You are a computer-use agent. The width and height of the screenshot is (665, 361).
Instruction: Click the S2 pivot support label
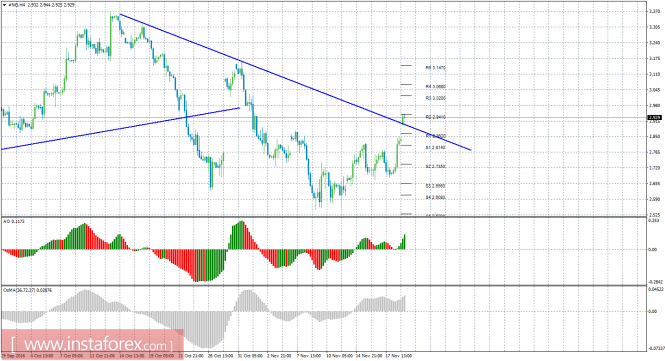(436, 167)
